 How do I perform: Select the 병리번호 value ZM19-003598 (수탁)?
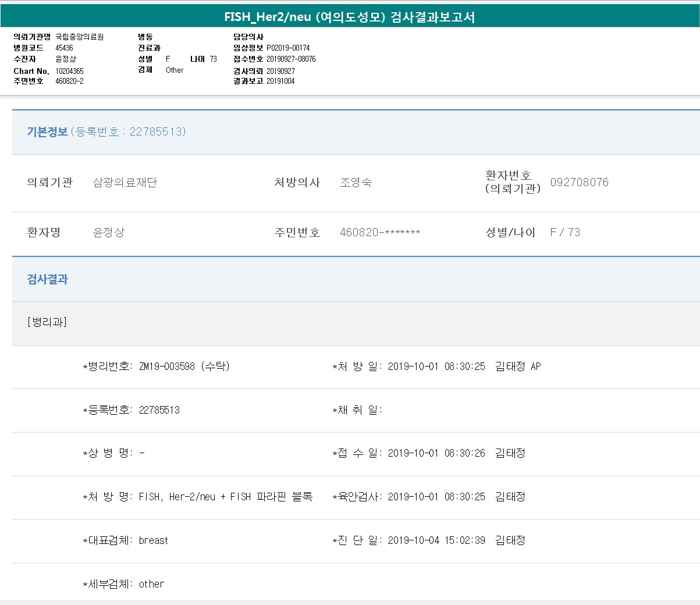tap(184, 366)
